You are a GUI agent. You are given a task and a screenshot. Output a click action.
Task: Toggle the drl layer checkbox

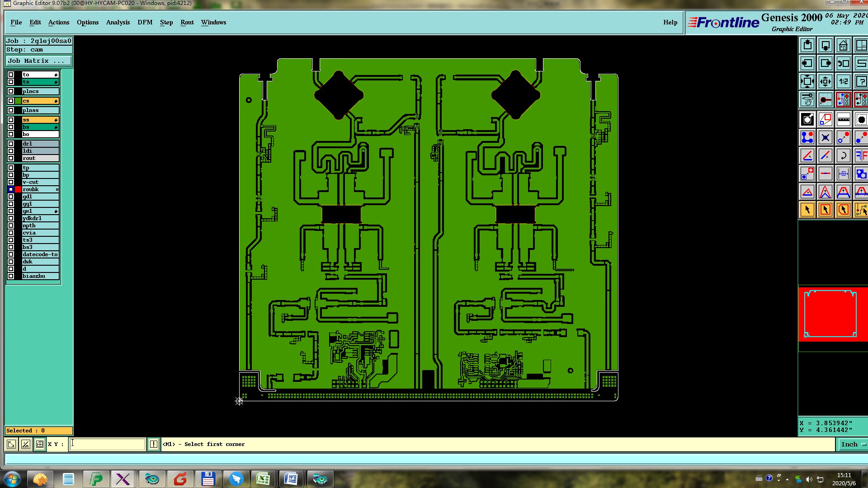tap(11, 144)
